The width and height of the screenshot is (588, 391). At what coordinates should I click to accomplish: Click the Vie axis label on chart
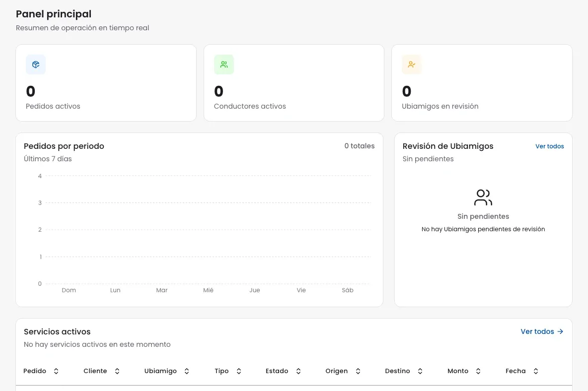(x=301, y=290)
